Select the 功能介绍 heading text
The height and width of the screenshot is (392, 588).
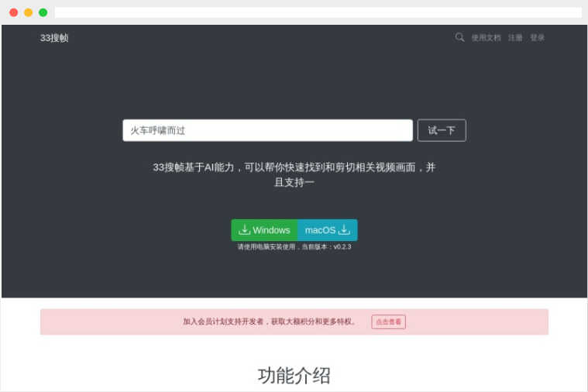click(294, 376)
